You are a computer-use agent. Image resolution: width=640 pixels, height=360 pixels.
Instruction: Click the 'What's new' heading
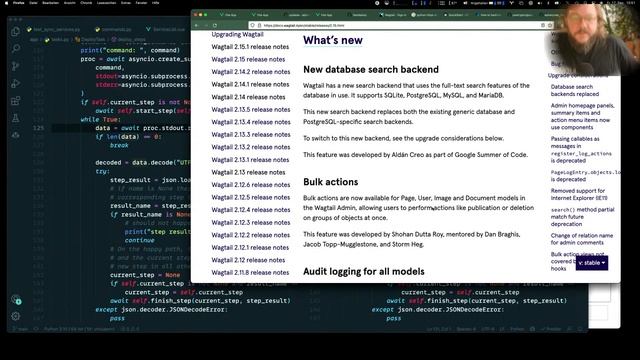(333, 40)
